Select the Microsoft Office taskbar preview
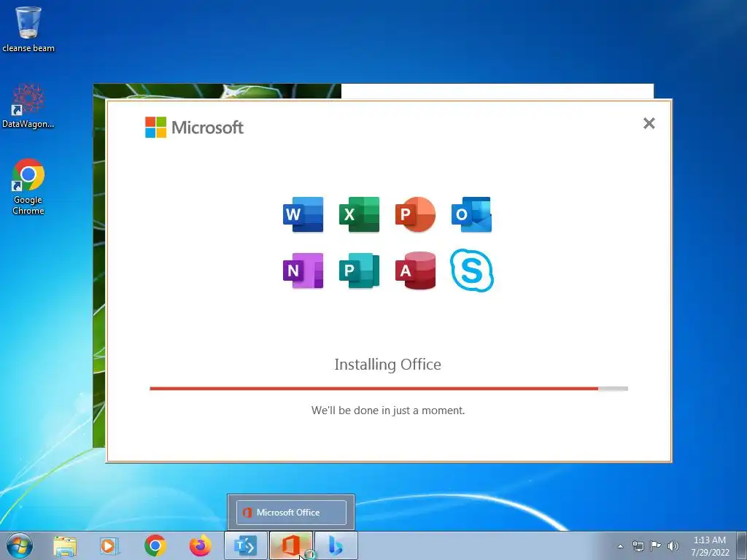747x560 pixels. tap(291, 513)
